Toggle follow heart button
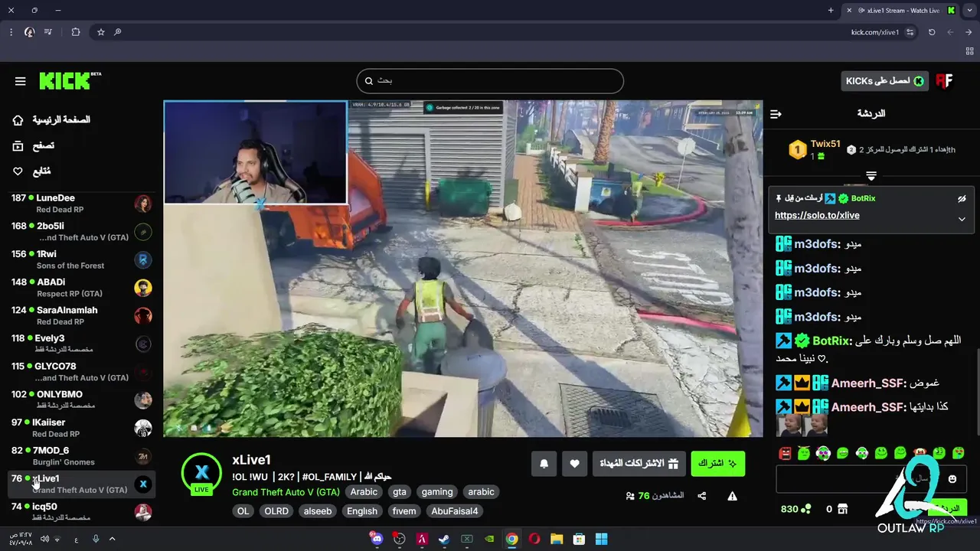The height and width of the screenshot is (551, 980). [575, 464]
